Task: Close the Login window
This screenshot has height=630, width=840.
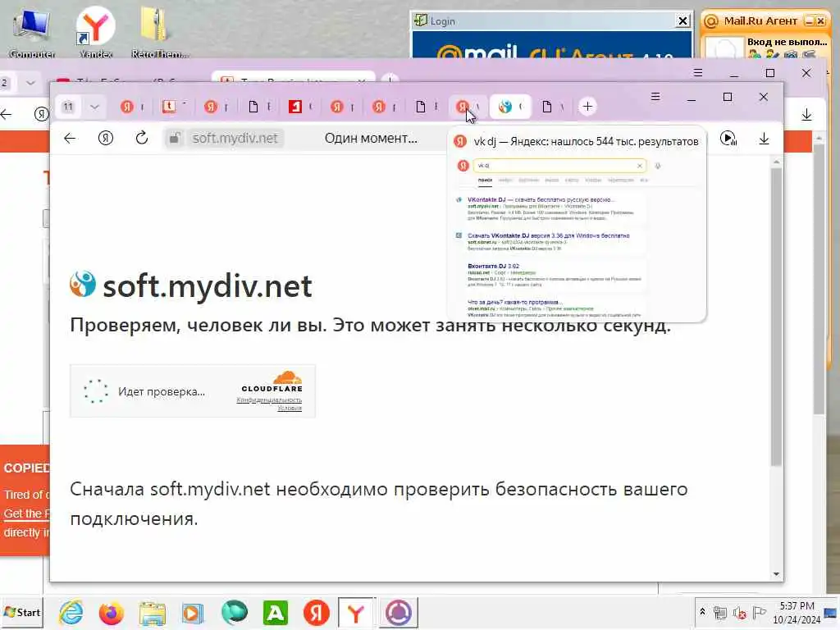Action: point(682,21)
